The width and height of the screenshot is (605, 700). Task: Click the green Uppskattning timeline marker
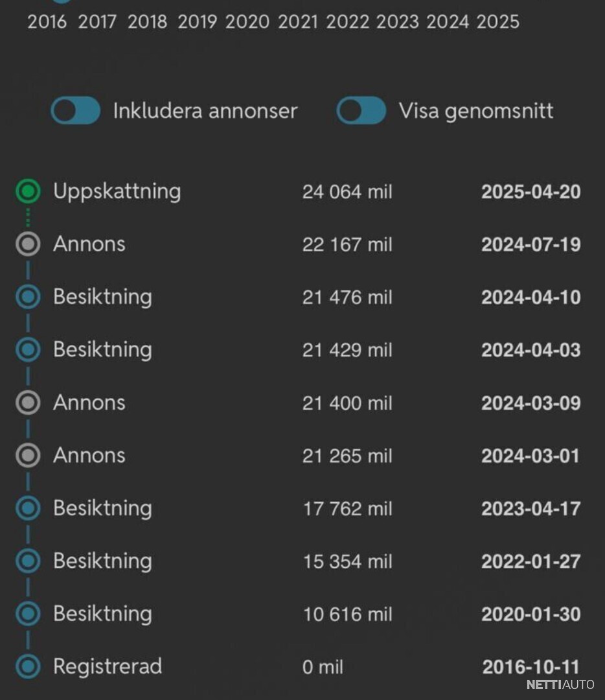coord(28,191)
